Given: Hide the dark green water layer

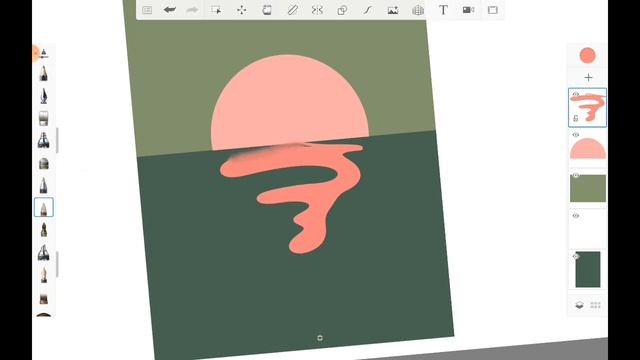Looking at the screenshot, I should (x=576, y=256).
